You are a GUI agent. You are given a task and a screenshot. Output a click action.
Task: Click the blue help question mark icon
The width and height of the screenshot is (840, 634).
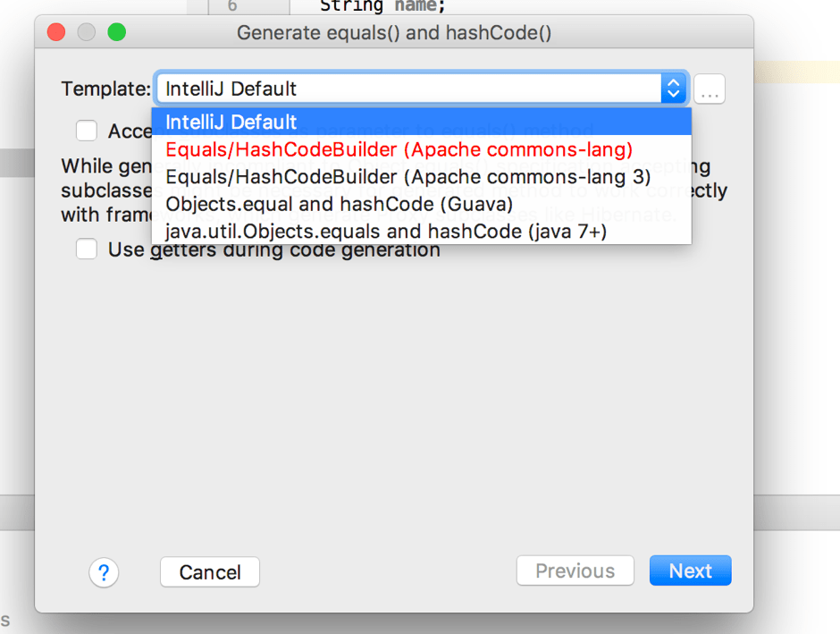[x=104, y=572]
